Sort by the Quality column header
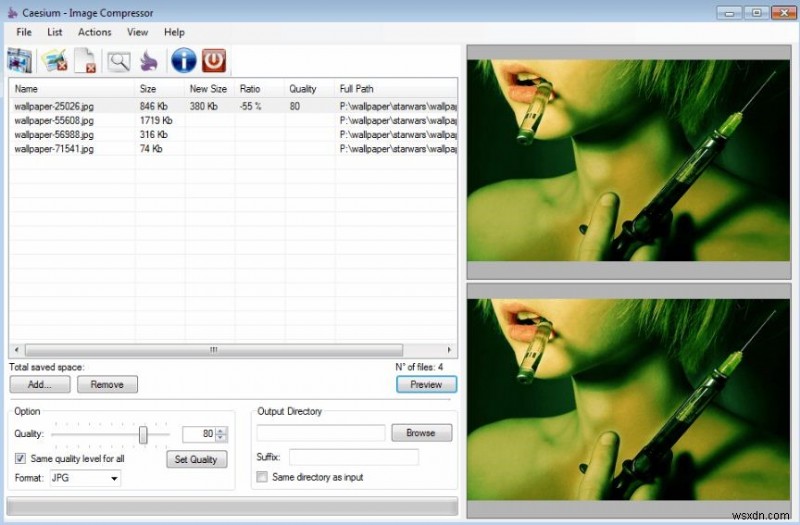Screen dimensions: 800x525 point(310,89)
